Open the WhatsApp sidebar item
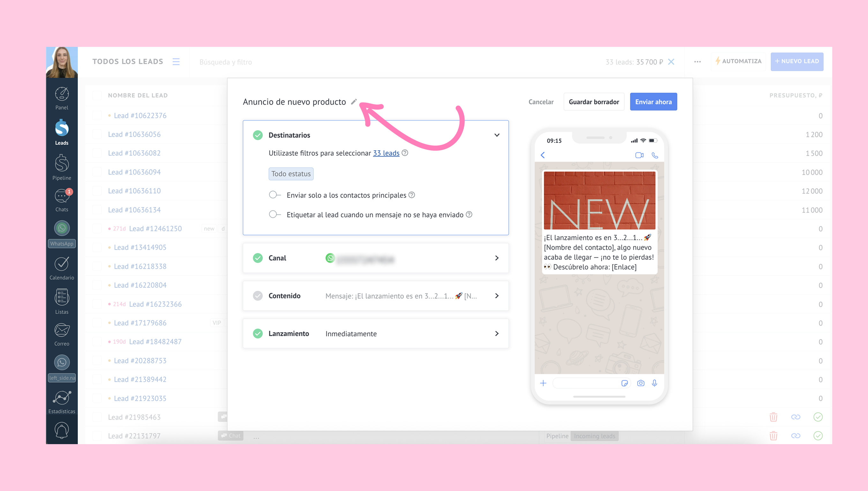This screenshot has height=491, width=868. (x=62, y=234)
